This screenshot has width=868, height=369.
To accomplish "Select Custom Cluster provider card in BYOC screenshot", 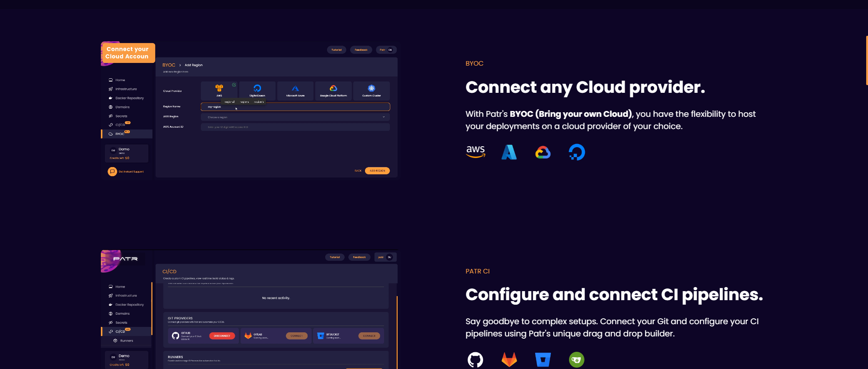I will point(371,91).
